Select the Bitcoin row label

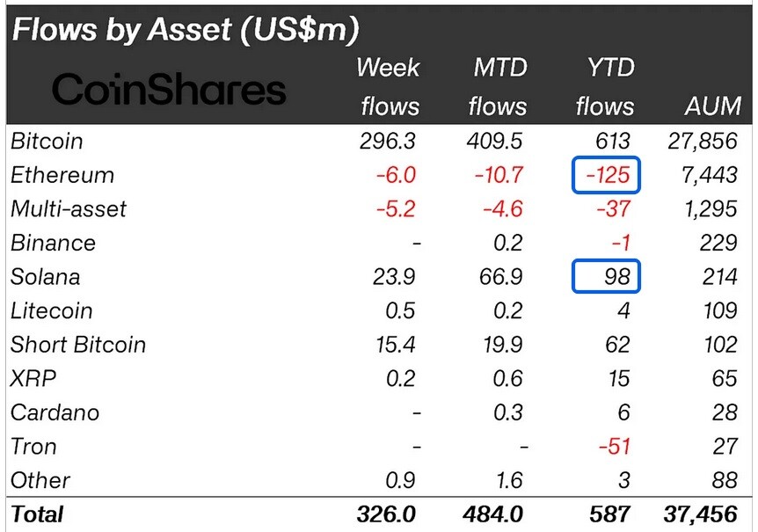(47, 141)
